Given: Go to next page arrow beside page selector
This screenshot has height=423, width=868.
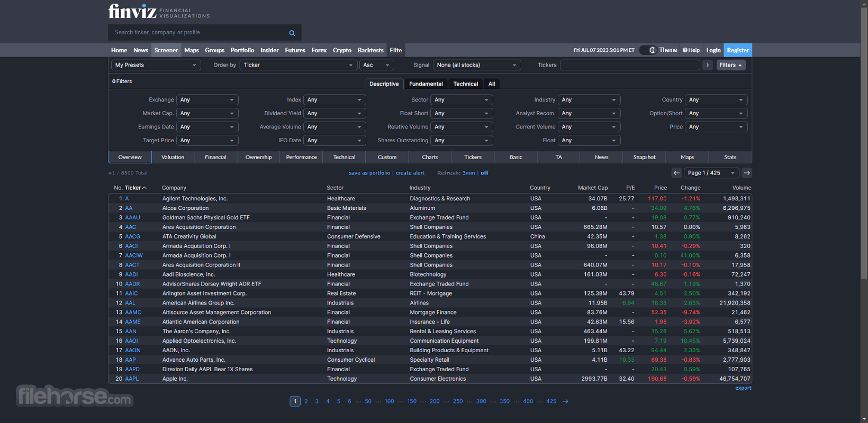Looking at the screenshot, I should 747,173.
